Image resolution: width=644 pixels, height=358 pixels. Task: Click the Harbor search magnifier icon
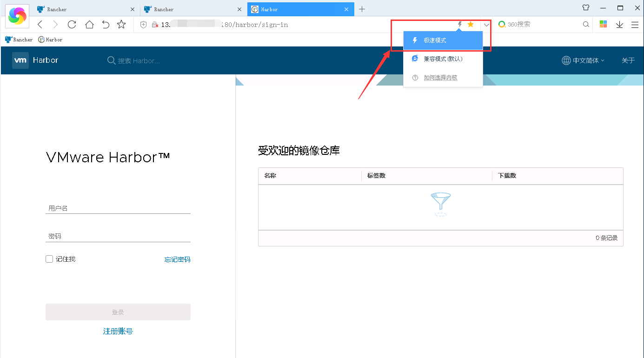click(111, 60)
